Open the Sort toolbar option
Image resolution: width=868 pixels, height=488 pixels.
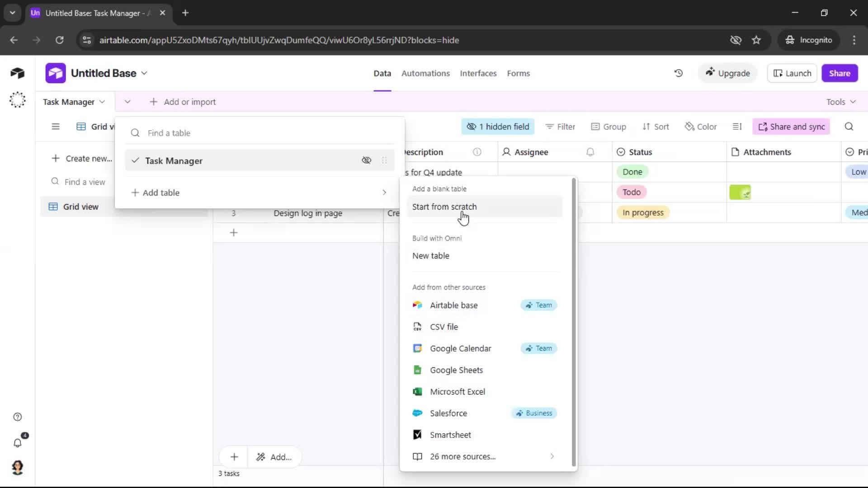tap(656, 127)
